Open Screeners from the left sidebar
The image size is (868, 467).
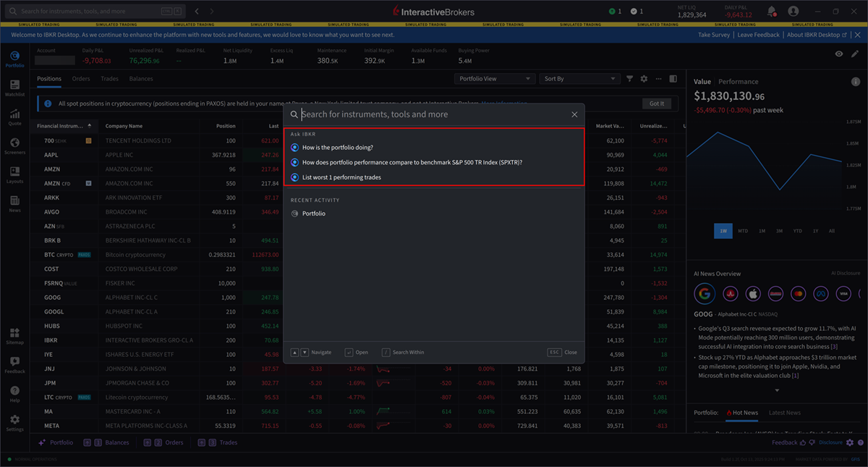pyautogui.click(x=14, y=146)
